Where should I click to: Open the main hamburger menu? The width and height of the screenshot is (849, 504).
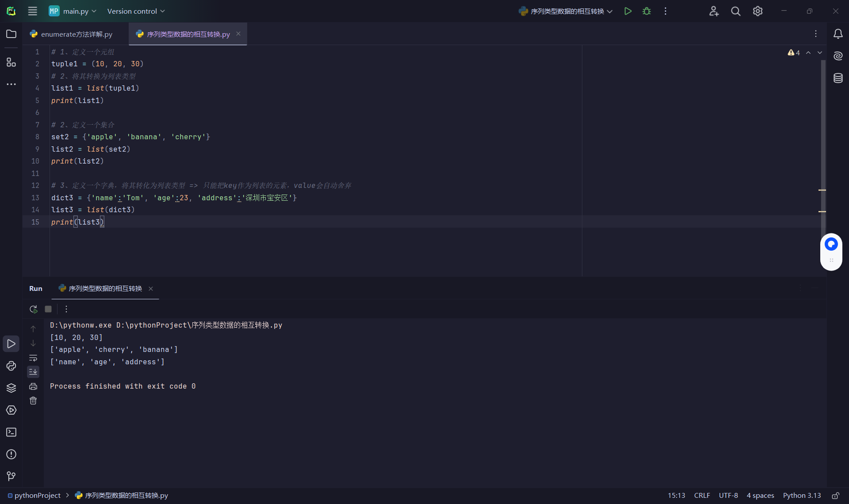pyautogui.click(x=32, y=11)
